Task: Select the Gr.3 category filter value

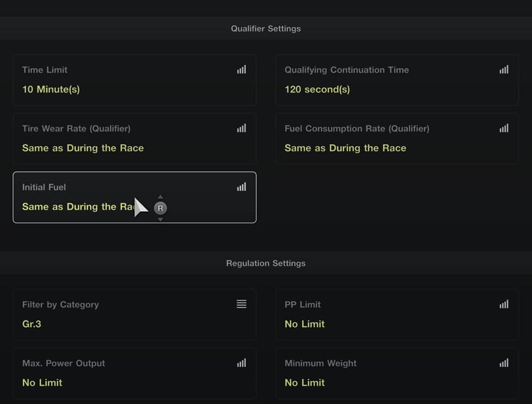Action: (31, 324)
